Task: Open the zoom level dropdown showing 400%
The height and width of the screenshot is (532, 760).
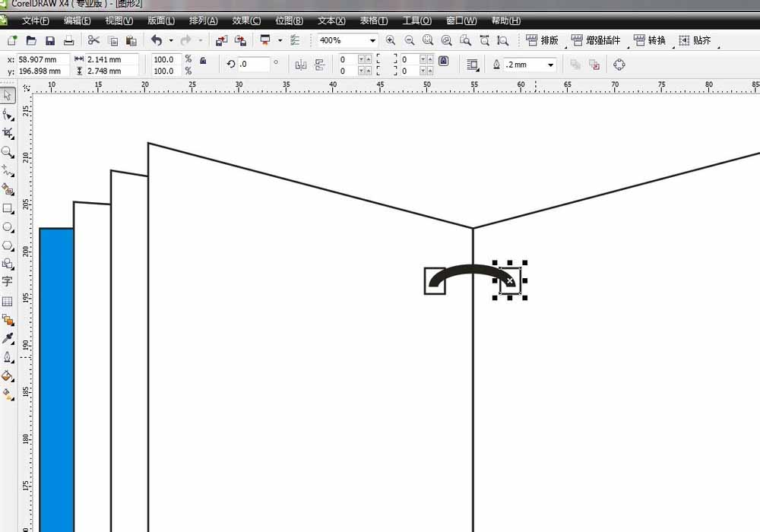Action: click(x=372, y=40)
